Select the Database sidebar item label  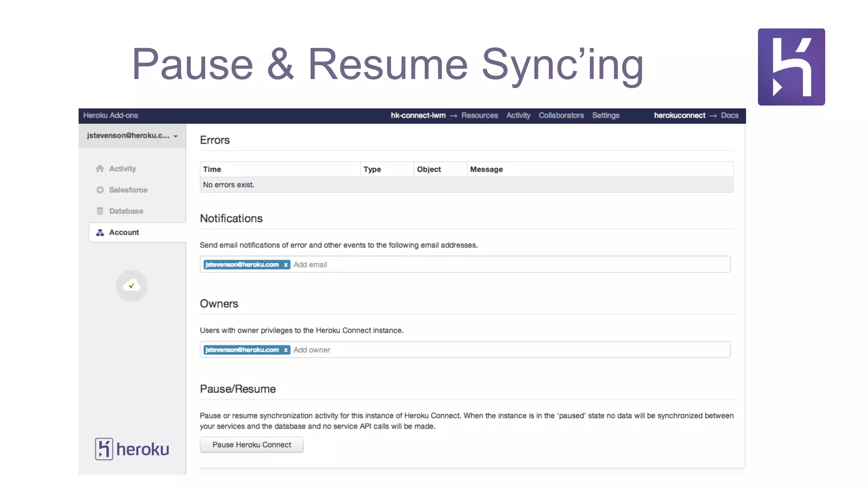pyautogui.click(x=126, y=211)
